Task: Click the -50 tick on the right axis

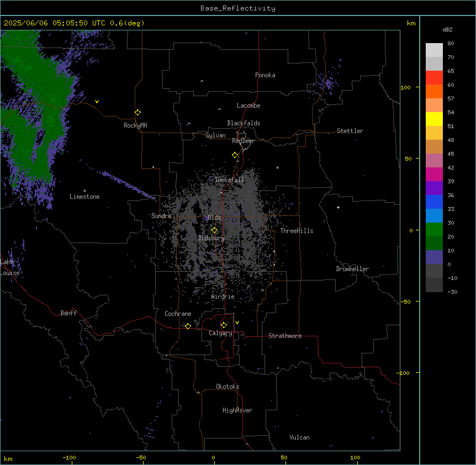Action: (405, 302)
